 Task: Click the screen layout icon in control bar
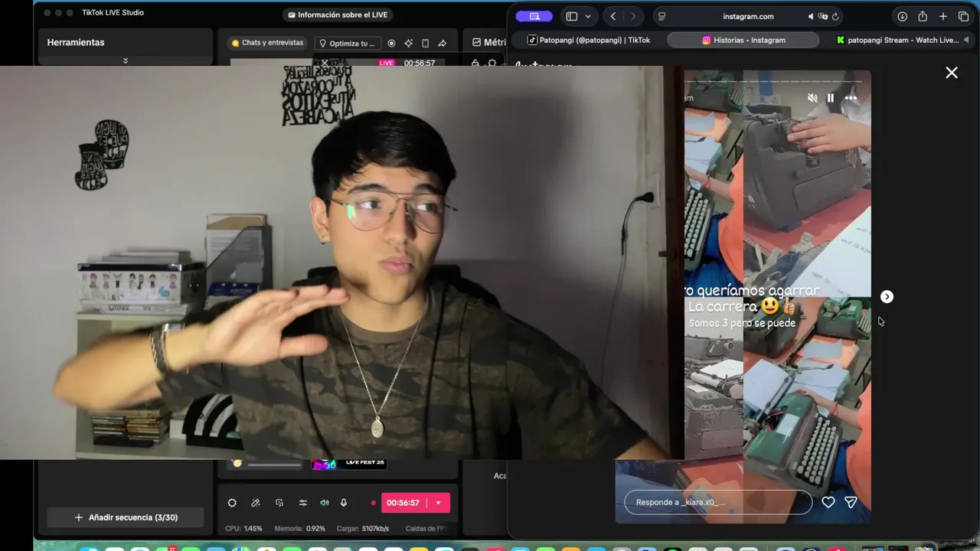279,503
